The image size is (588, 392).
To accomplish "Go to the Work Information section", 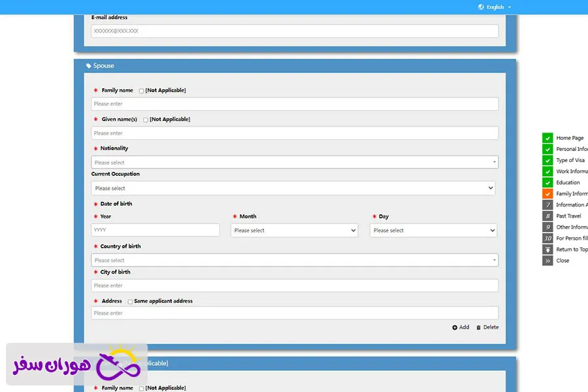I will (571, 171).
